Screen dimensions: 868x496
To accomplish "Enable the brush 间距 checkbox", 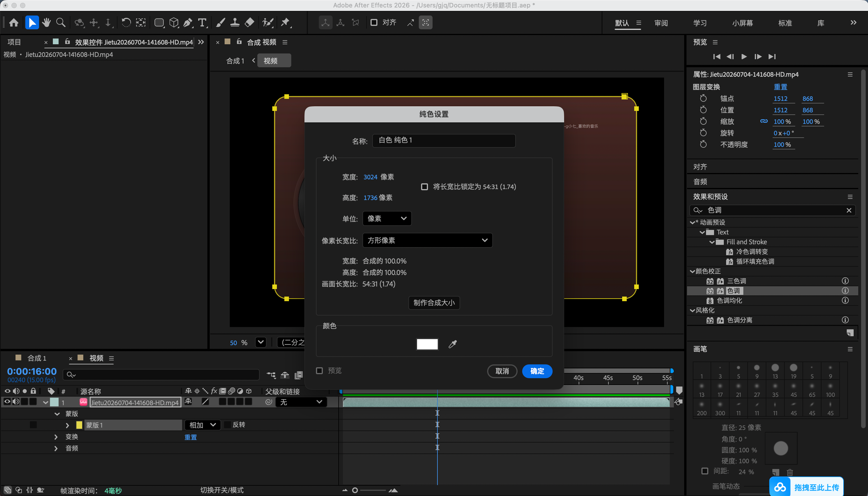I will [705, 471].
